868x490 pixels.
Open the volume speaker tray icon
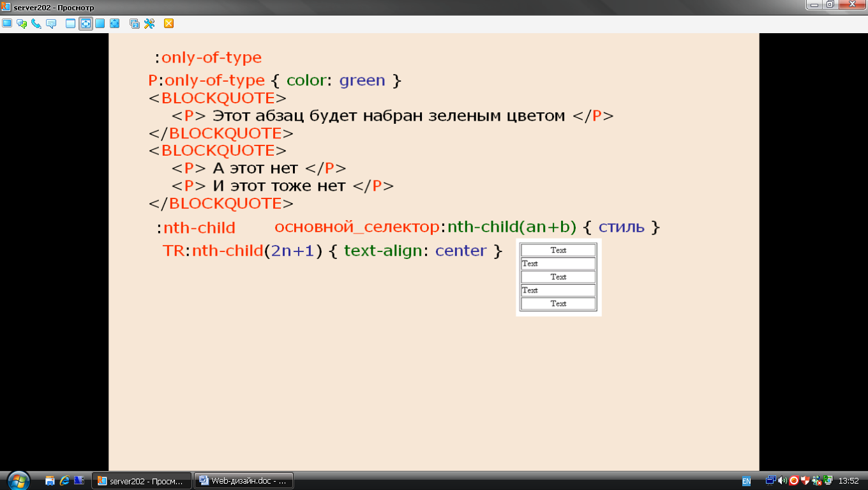(x=782, y=480)
